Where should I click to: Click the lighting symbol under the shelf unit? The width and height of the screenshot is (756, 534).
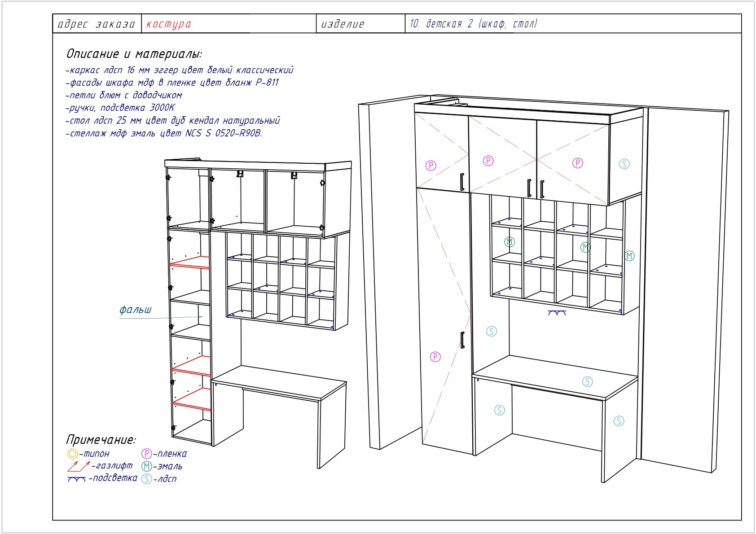tap(557, 313)
